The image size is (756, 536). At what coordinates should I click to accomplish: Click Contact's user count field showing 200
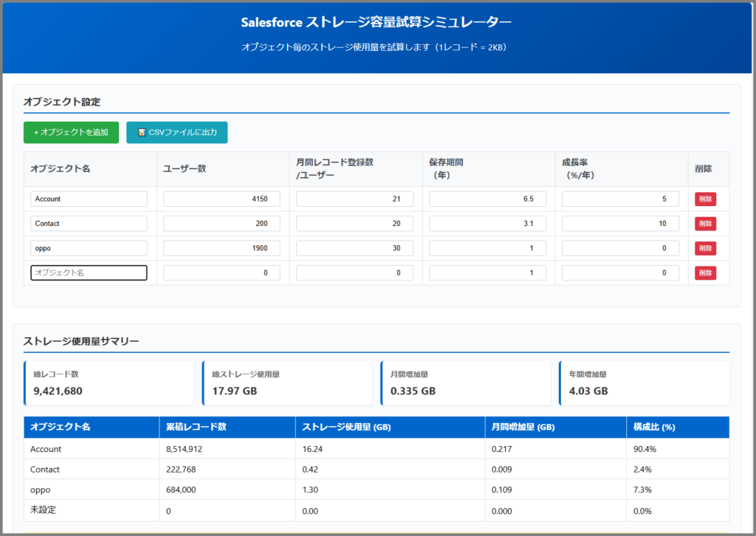coord(221,224)
